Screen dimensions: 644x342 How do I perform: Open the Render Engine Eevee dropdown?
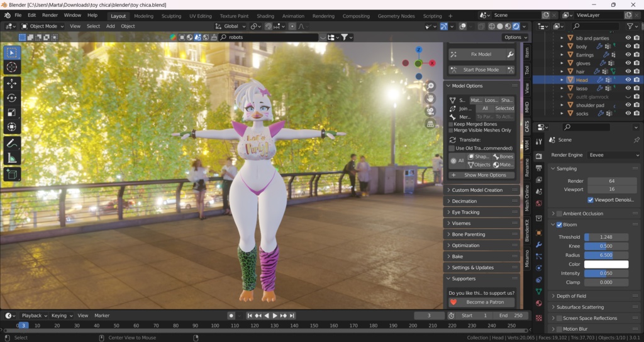(x=614, y=155)
